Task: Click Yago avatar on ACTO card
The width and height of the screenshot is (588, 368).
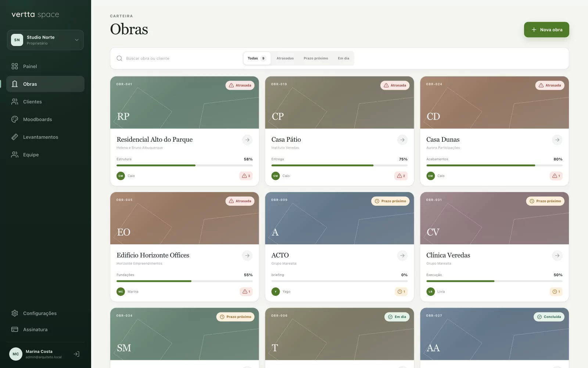Action: point(275,291)
